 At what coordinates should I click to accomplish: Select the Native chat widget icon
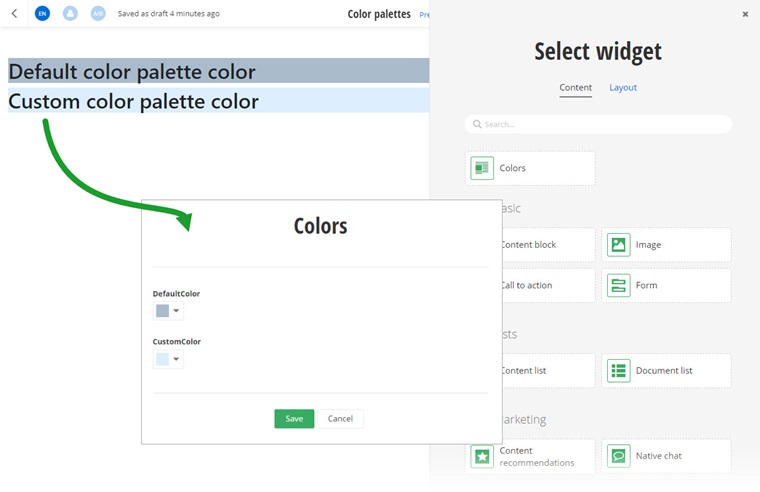click(x=619, y=456)
